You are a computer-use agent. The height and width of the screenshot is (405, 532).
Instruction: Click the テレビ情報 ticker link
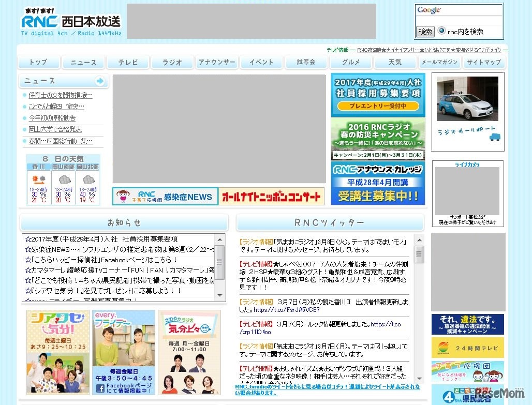[x=429, y=50]
